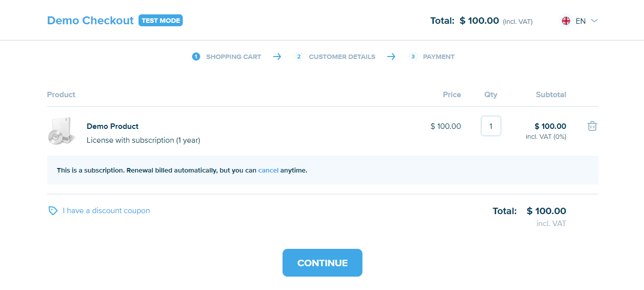
Task: Go to the Payment step
Action: pos(438,57)
